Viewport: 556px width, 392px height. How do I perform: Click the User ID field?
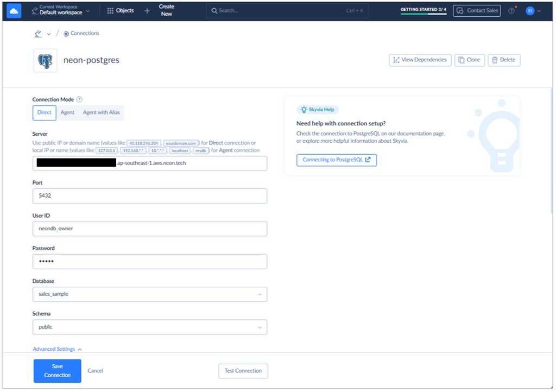pos(150,229)
